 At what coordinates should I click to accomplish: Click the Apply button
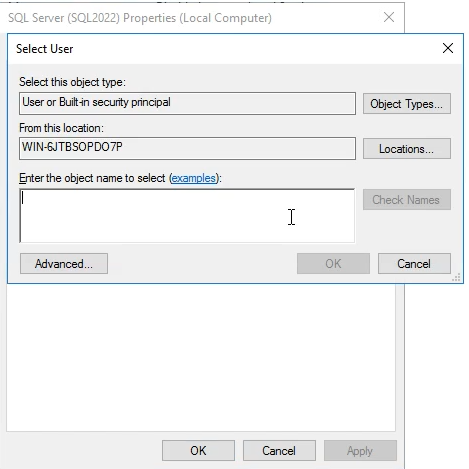pos(360,451)
